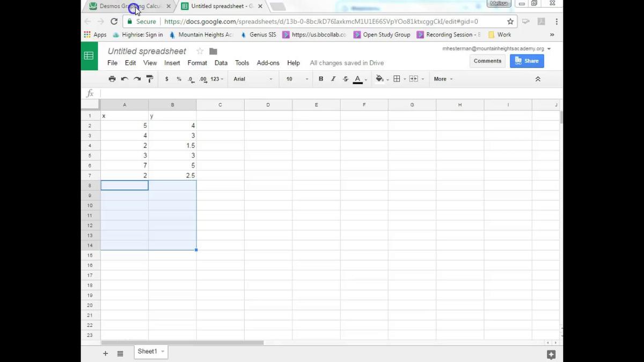Star the spreadsheet

(200, 51)
